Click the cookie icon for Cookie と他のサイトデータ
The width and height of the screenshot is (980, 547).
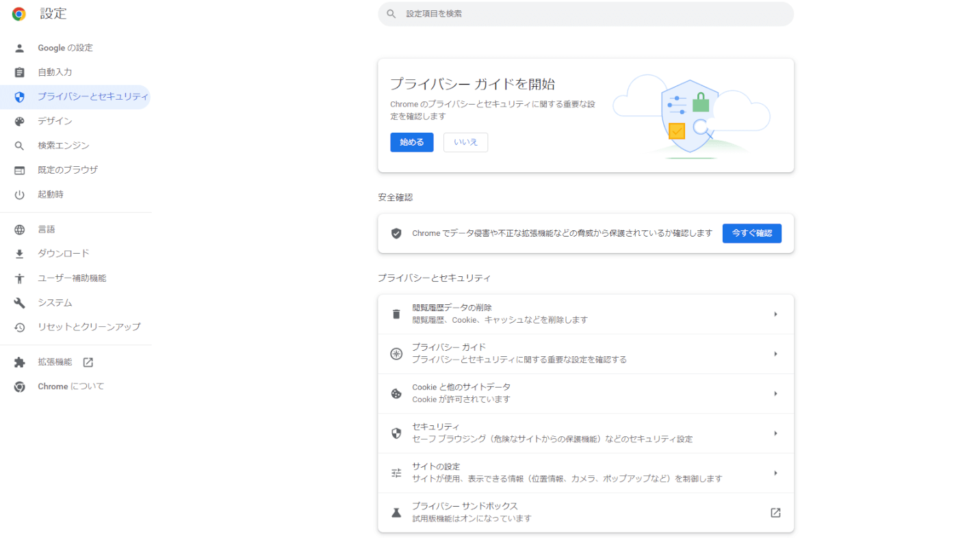396,393
